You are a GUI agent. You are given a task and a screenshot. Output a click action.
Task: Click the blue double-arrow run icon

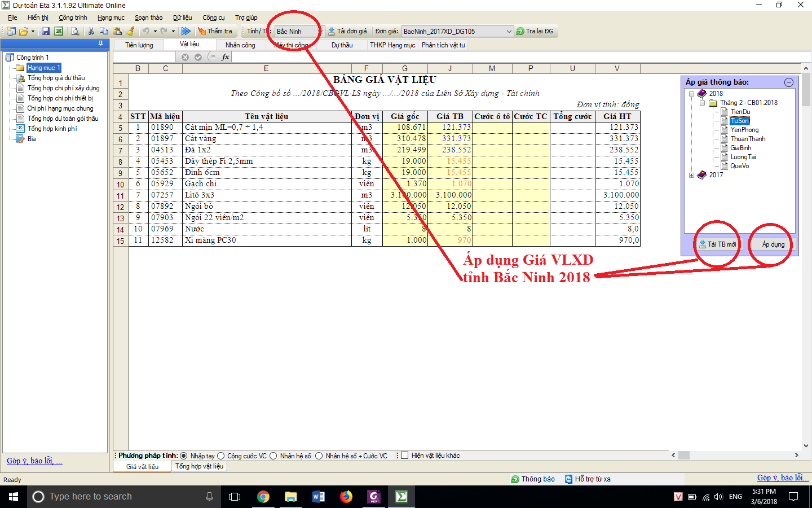(x=186, y=32)
